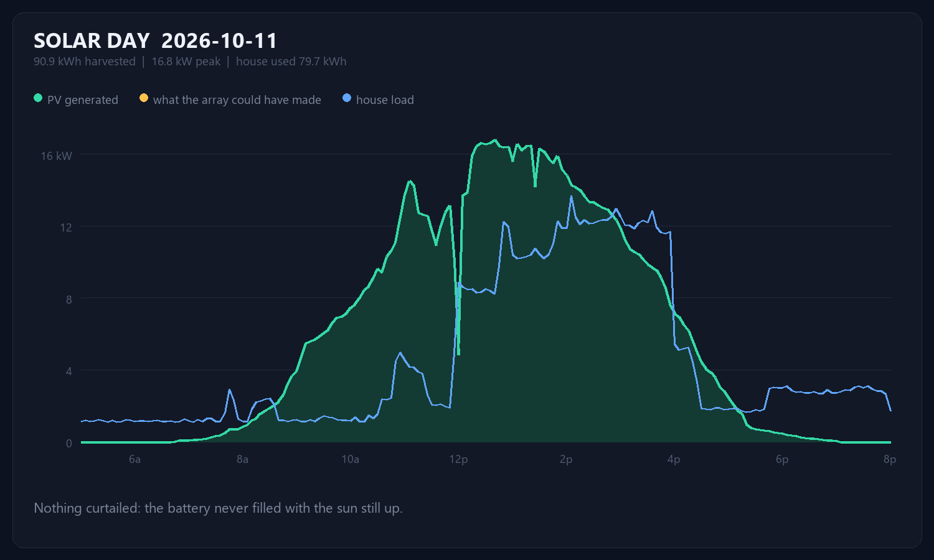Select the 'house used 79.7 kWh' stat
This screenshot has height=560, width=934.
click(291, 62)
